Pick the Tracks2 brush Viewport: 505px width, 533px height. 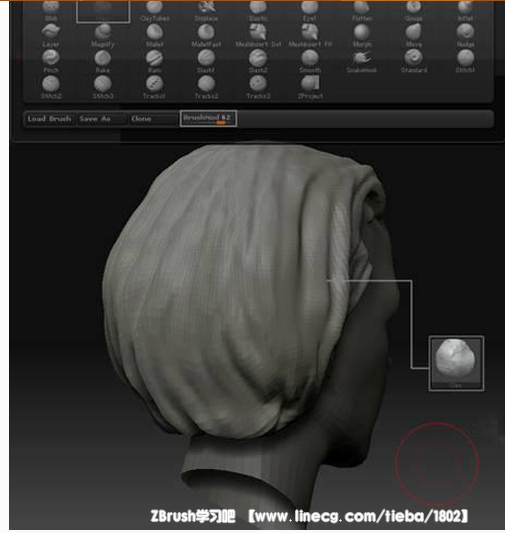pos(206,87)
